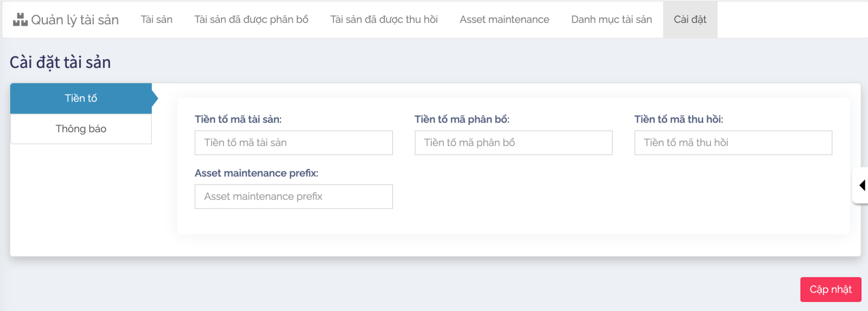
Task: Click the 'Tiền tố mã tài sản:' label
Action: 238,119
